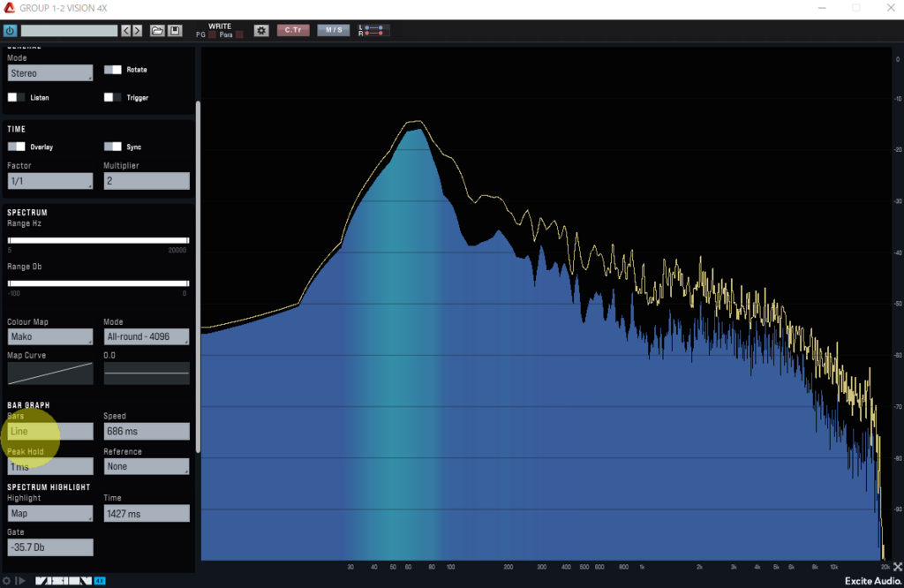
Task: Toggle the PG write indicator
Action: pyautogui.click(x=212, y=35)
